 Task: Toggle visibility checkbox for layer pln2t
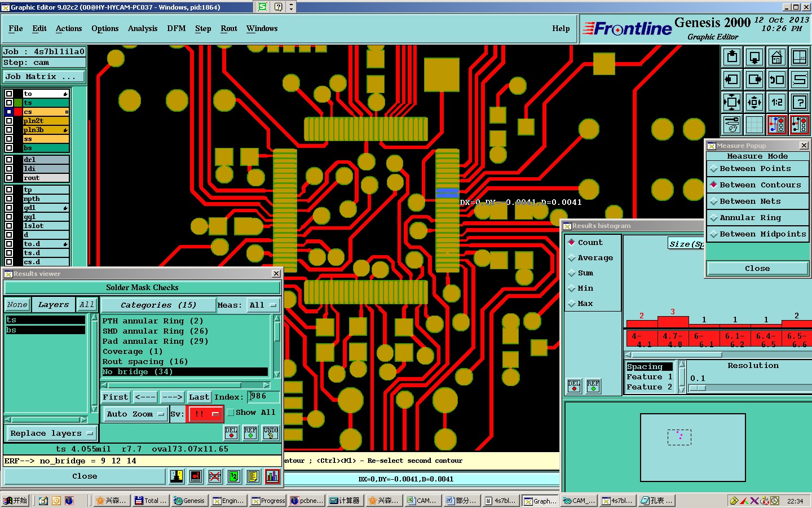click(9, 121)
